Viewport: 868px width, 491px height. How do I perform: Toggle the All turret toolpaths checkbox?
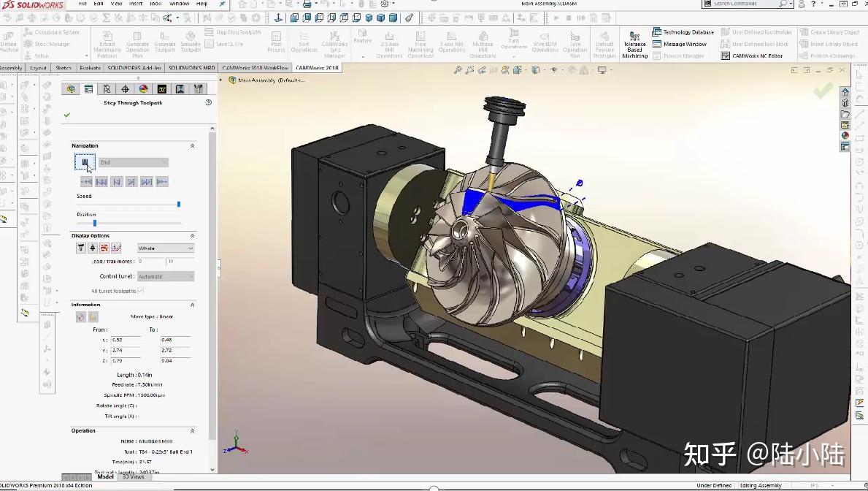[x=141, y=290]
